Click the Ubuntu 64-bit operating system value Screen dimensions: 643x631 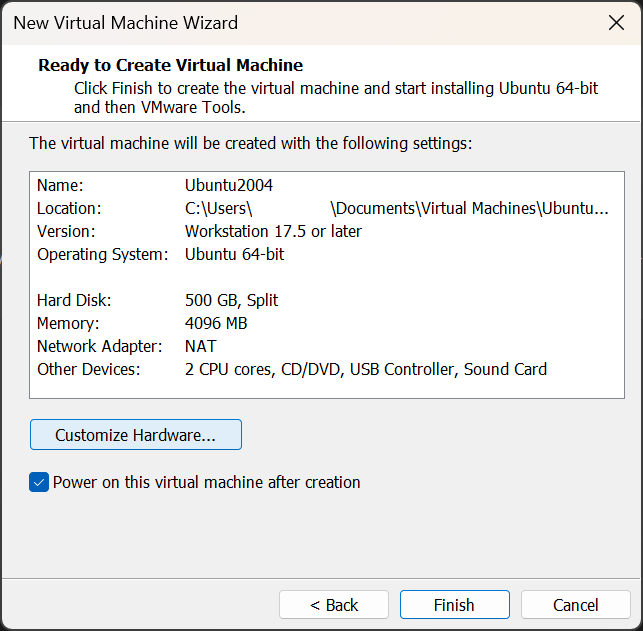pyautogui.click(x=234, y=254)
